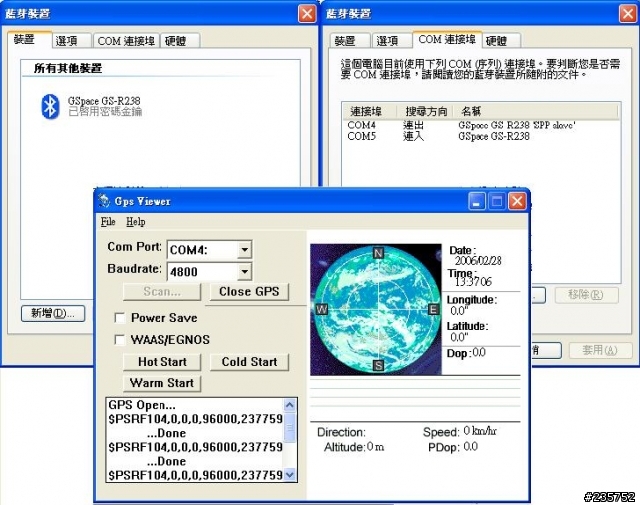640x505 pixels.
Task: Click the 移除(R) button in right window
Action: click(586, 294)
